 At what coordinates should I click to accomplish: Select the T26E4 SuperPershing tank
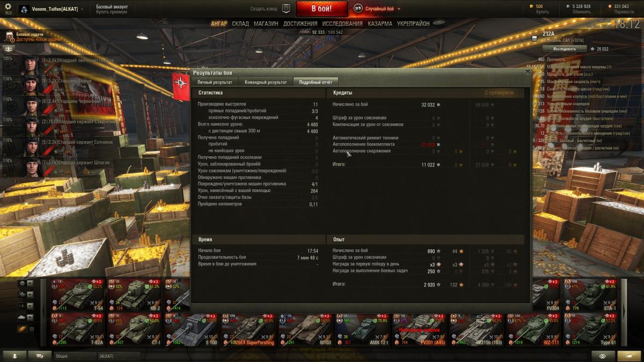[248, 329]
